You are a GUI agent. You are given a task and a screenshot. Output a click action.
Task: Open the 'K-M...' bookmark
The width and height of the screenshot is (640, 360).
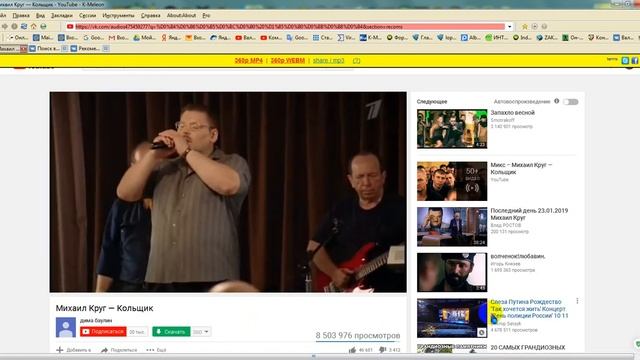[371, 38]
